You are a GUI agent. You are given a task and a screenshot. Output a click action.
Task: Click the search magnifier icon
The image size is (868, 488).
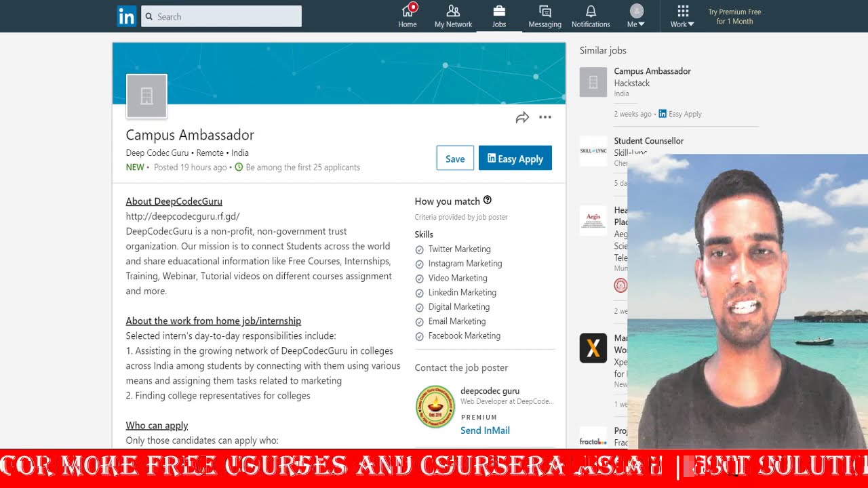[149, 16]
